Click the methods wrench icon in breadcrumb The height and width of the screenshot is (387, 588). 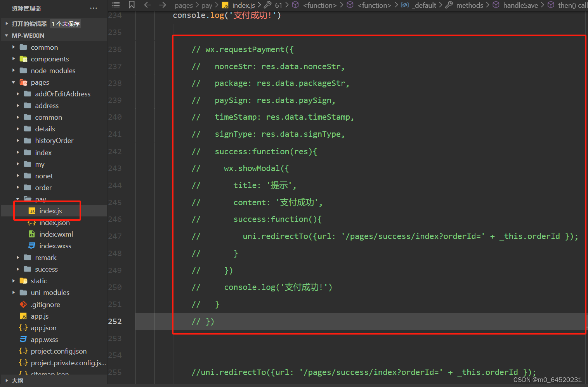point(449,5)
